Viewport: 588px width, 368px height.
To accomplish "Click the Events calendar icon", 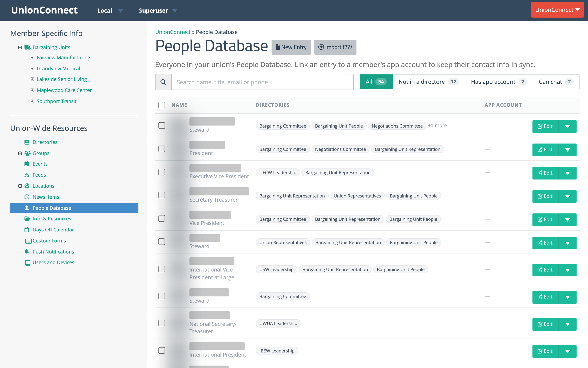I will coord(27,164).
